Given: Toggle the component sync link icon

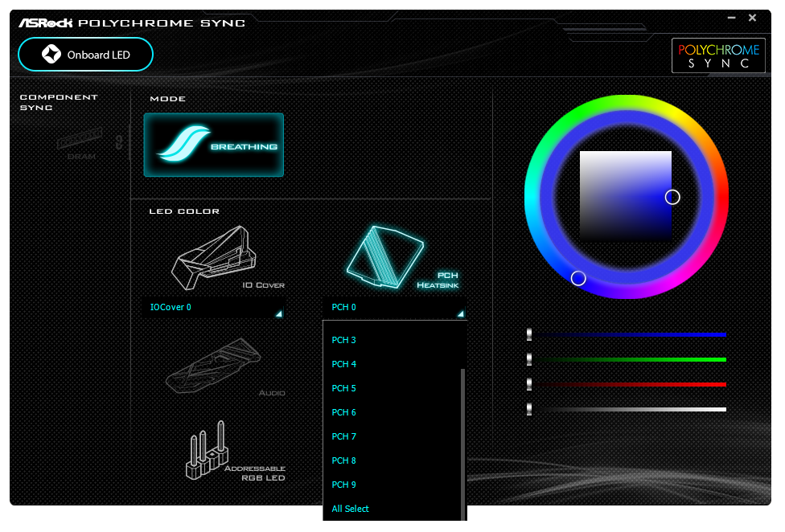Looking at the screenshot, I should coord(119,142).
